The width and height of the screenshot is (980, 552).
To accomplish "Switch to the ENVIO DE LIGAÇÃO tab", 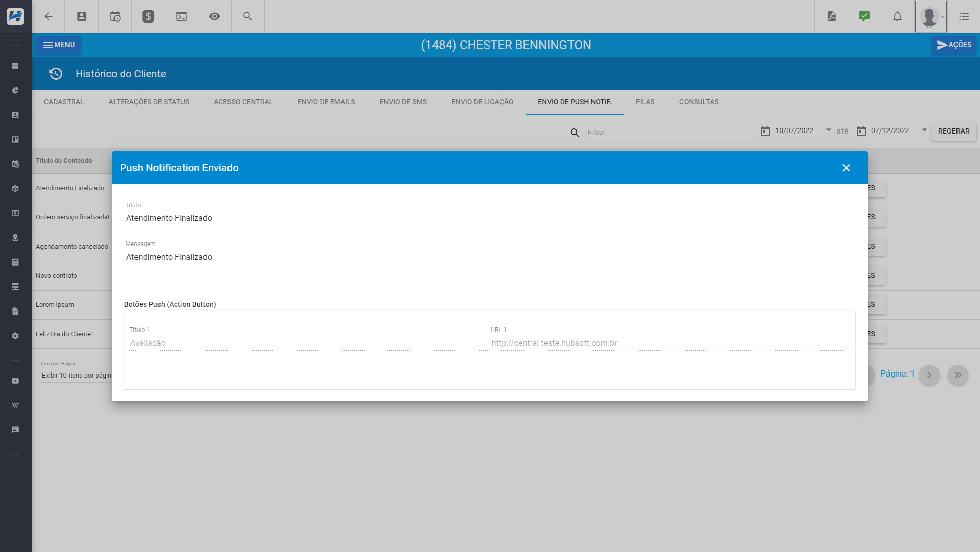I will [x=483, y=102].
